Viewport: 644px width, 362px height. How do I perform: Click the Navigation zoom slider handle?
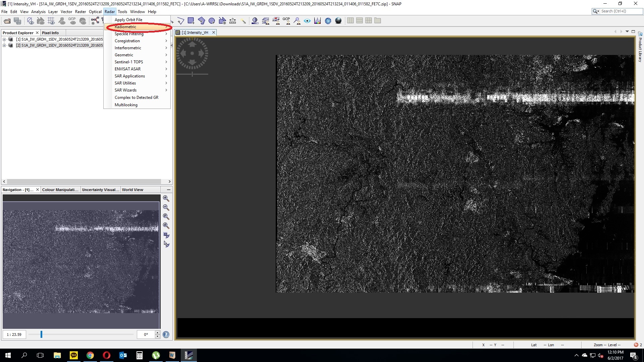41,335
